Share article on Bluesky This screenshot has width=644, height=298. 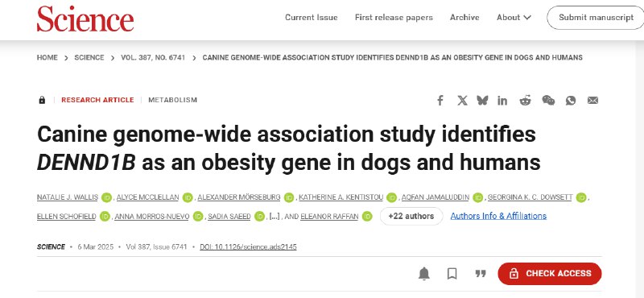[x=482, y=101]
